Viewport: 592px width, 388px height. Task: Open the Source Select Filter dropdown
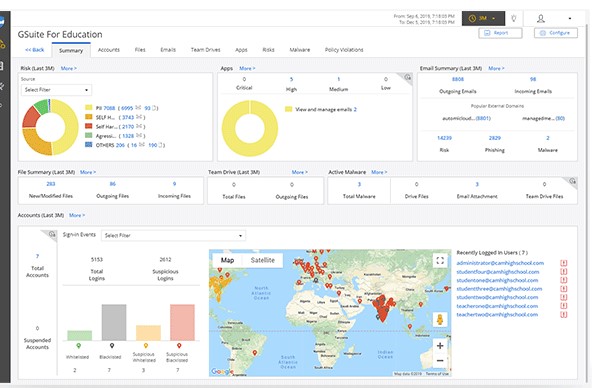click(x=56, y=90)
